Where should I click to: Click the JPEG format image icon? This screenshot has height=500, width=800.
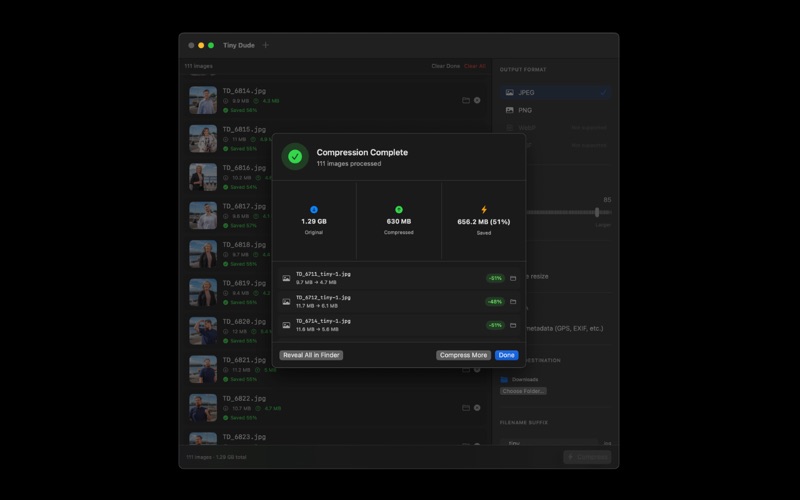(509, 92)
